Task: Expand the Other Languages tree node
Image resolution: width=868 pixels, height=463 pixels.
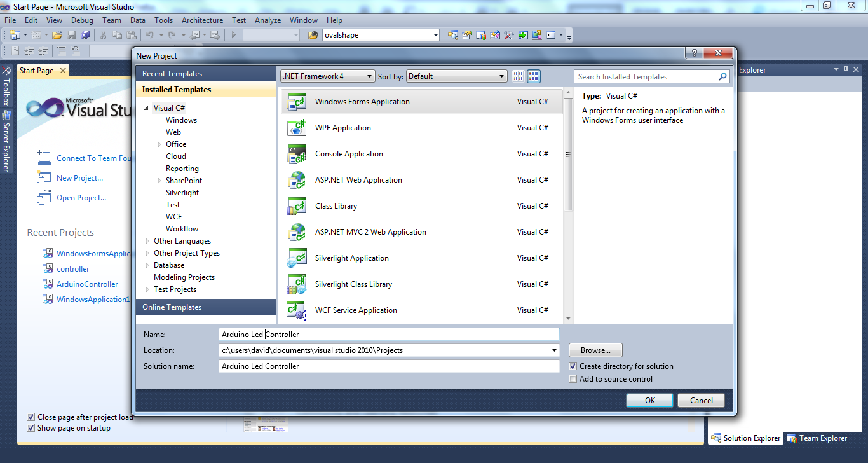Action: pyautogui.click(x=147, y=241)
